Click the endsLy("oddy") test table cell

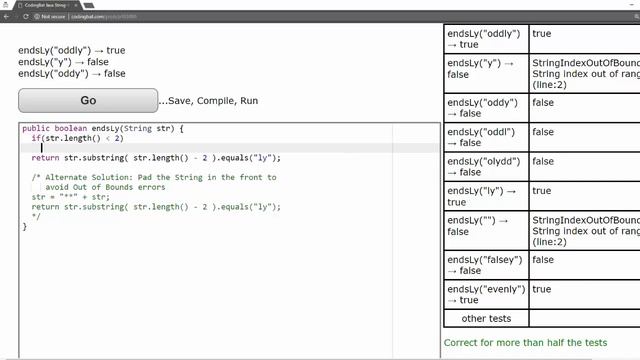[486, 108]
